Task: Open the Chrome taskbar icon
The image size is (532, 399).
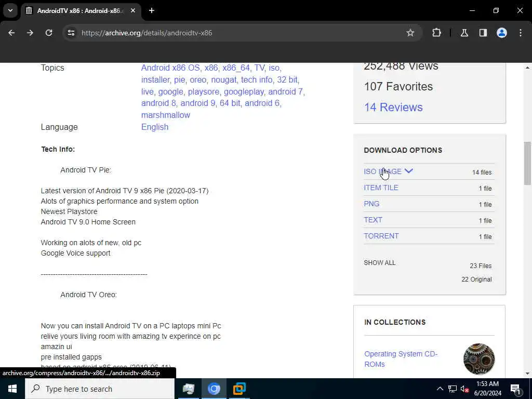Action: (214, 389)
